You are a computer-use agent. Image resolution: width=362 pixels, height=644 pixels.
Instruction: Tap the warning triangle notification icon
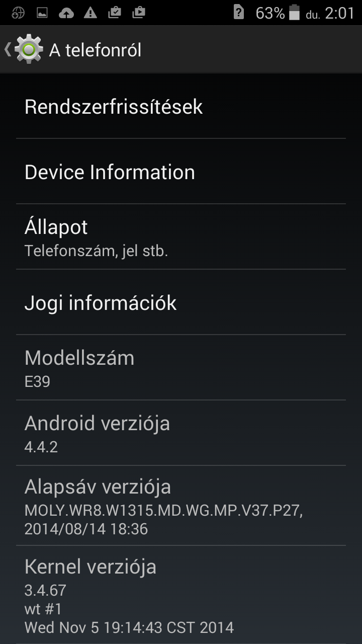[x=90, y=13]
